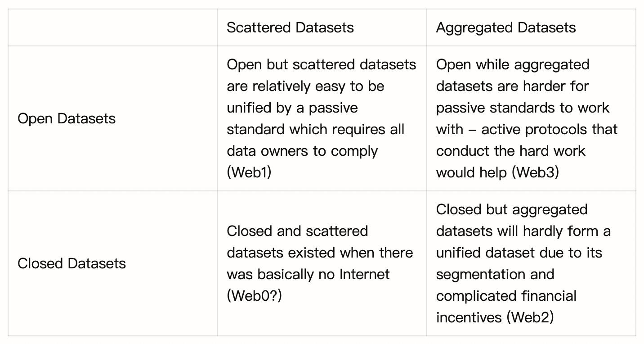The height and width of the screenshot is (344, 644).
Task: Click the empty top-left table cell
Action: click(112, 27)
